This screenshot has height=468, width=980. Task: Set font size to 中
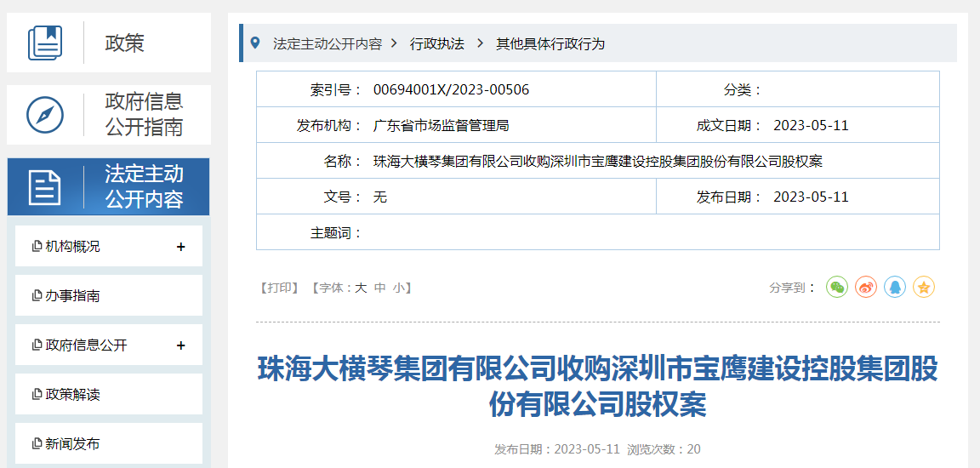[379, 288]
